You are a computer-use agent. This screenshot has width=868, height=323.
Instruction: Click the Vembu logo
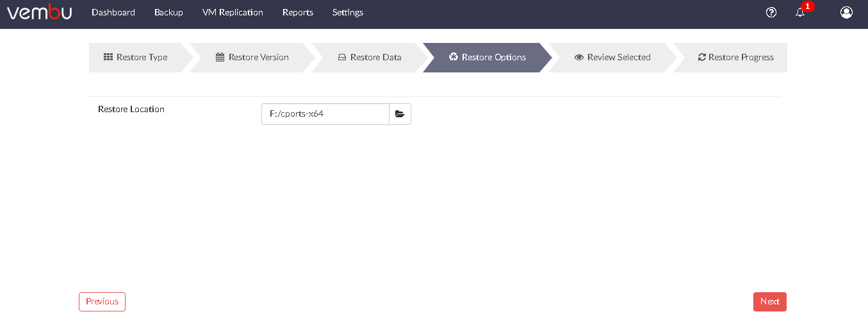39,12
